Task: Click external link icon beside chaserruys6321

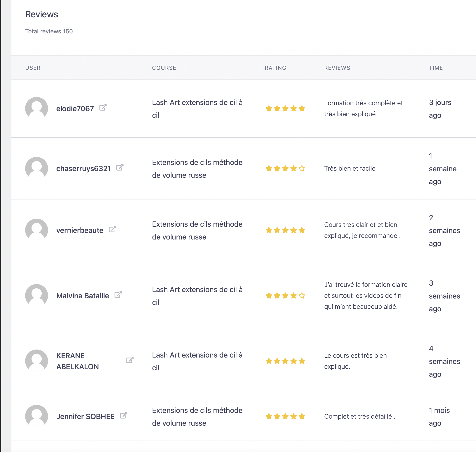Action: pos(120,168)
